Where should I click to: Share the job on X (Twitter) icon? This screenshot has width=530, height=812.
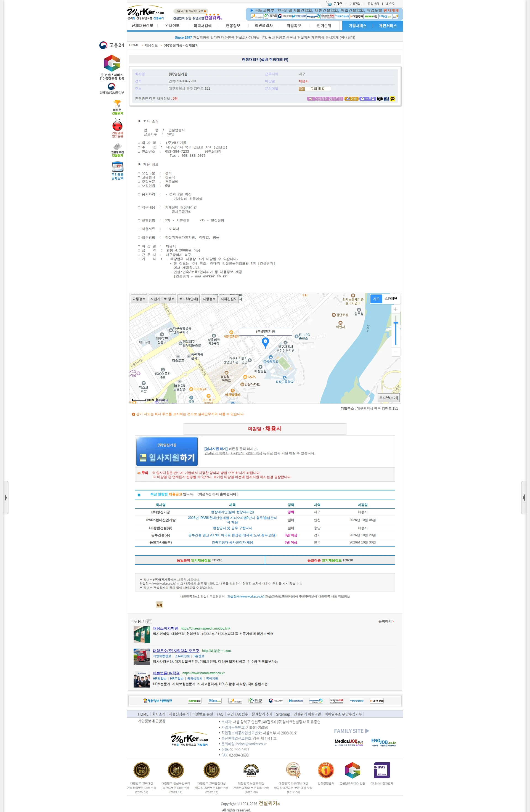tap(380, 99)
